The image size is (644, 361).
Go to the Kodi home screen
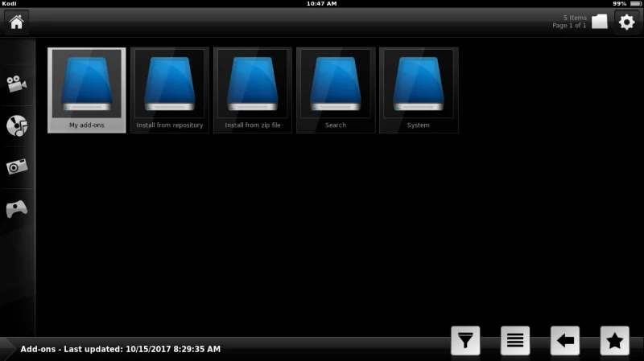16,23
